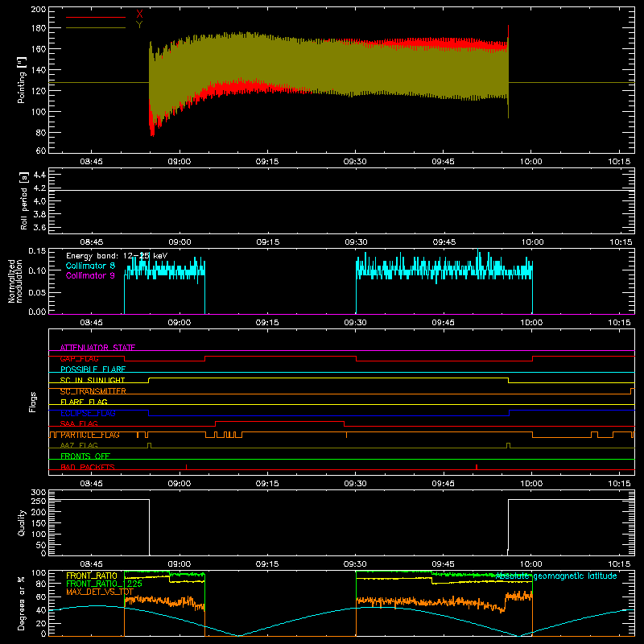
Task: Select the Flags axis title
Action: tap(33, 402)
